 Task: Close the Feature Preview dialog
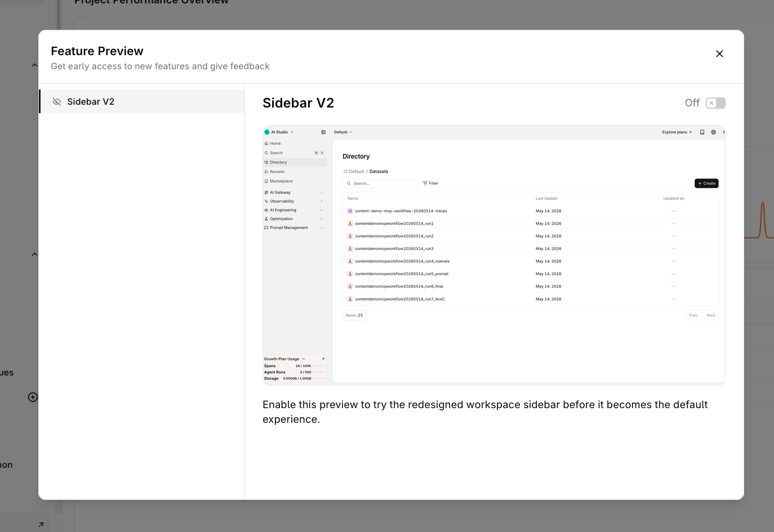719,54
